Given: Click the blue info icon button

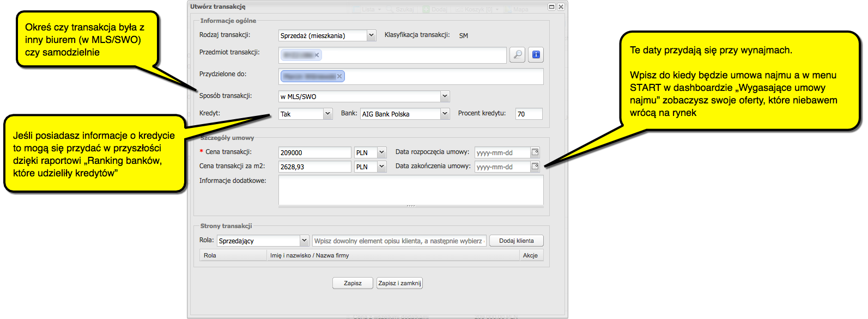Looking at the screenshot, I should (536, 54).
